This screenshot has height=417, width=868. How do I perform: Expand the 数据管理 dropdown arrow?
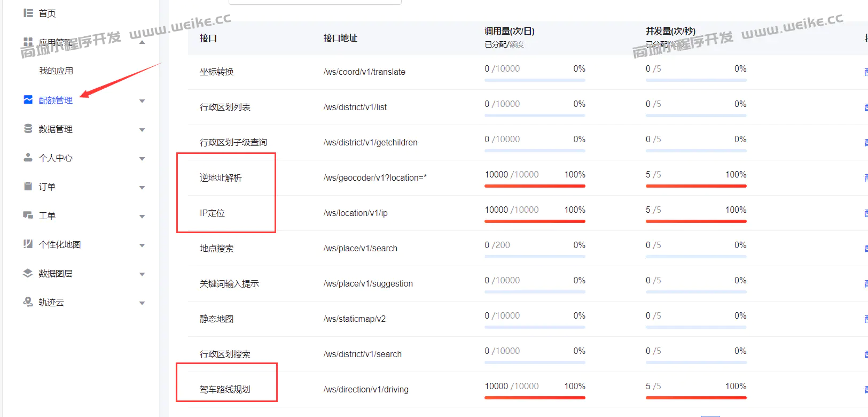click(x=142, y=130)
